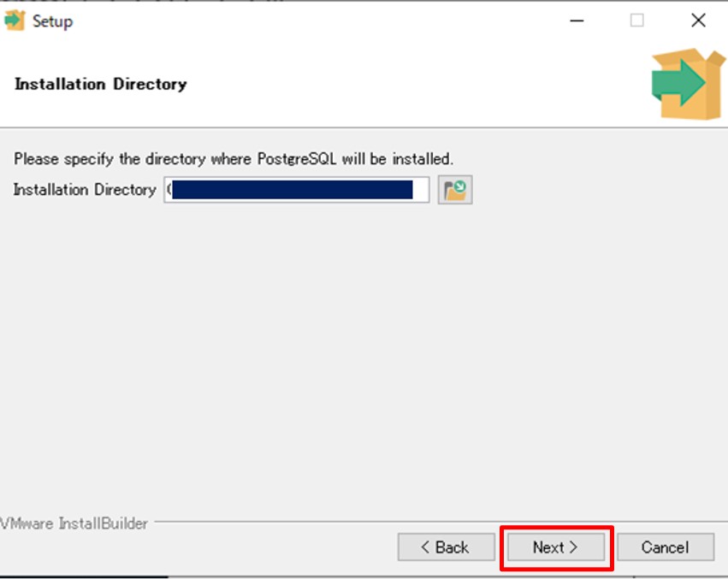Focus the Installation Directory text field
Image resolution: width=728 pixels, height=579 pixels.
(x=420, y=190)
